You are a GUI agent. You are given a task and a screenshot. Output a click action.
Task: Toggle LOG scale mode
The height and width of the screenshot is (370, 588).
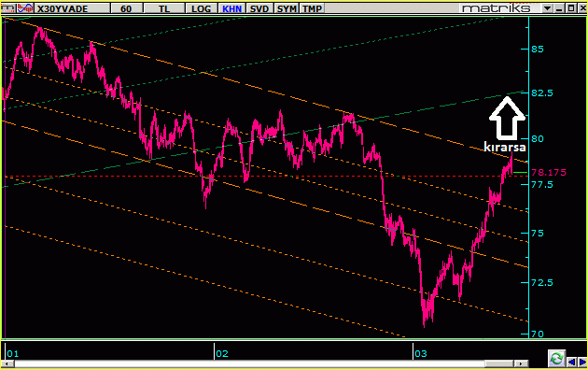point(201,8)
